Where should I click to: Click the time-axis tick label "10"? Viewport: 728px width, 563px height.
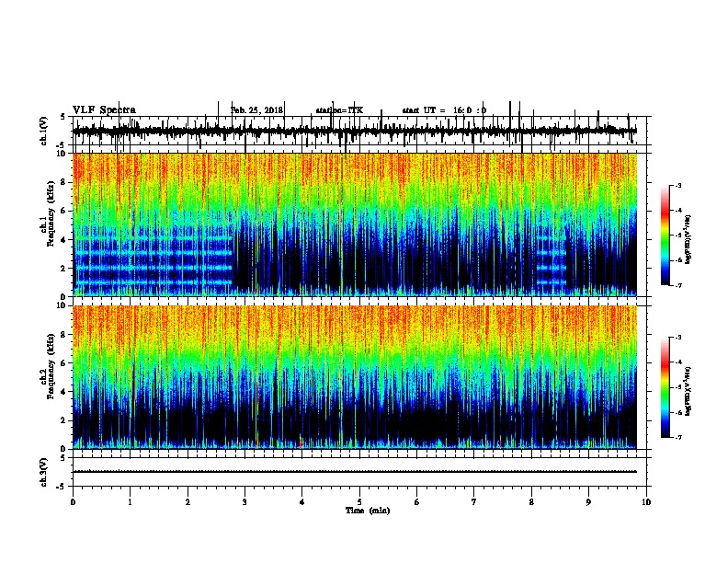coord(646,502)
